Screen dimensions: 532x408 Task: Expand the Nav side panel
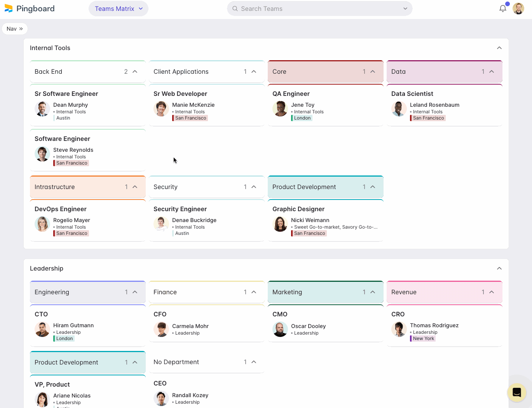coord(15,29)
